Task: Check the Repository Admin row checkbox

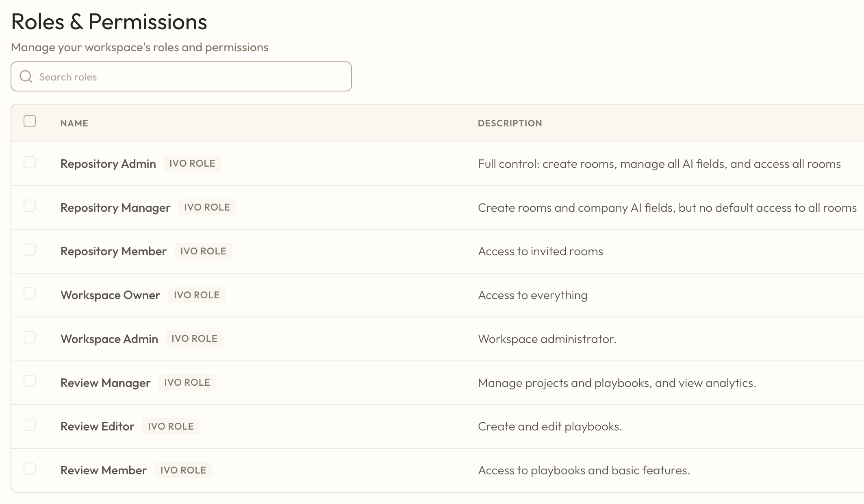Action: (x=30, y=162)
